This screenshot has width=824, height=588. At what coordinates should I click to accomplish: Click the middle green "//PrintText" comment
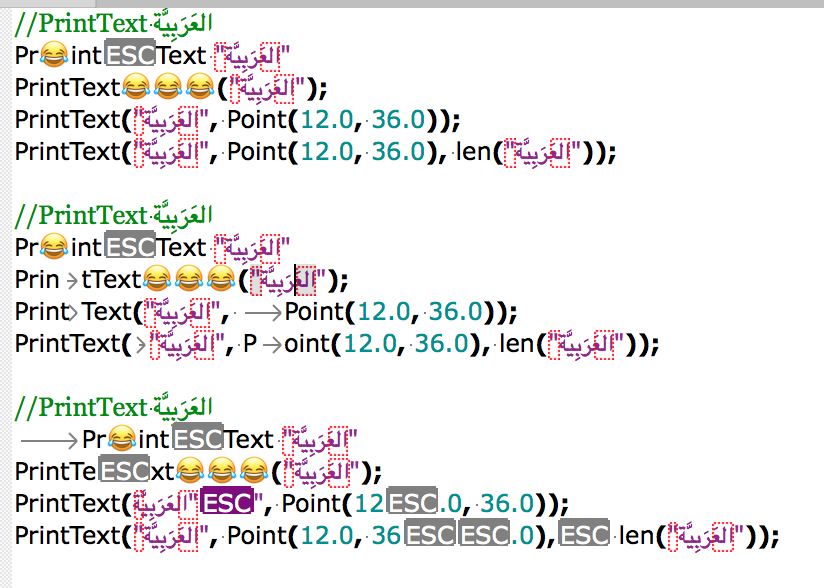(82, 215)
